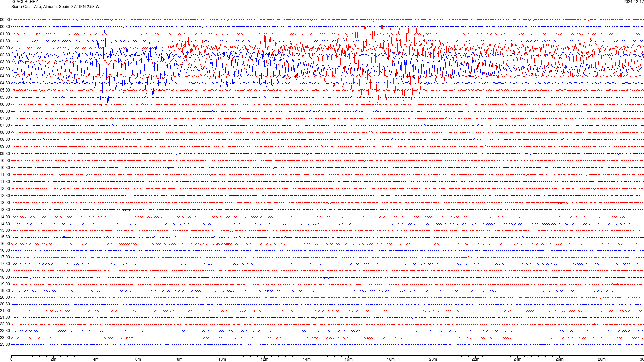Select the 22:30 trace time label
This screenshot has width=644, height=362.
5,331
